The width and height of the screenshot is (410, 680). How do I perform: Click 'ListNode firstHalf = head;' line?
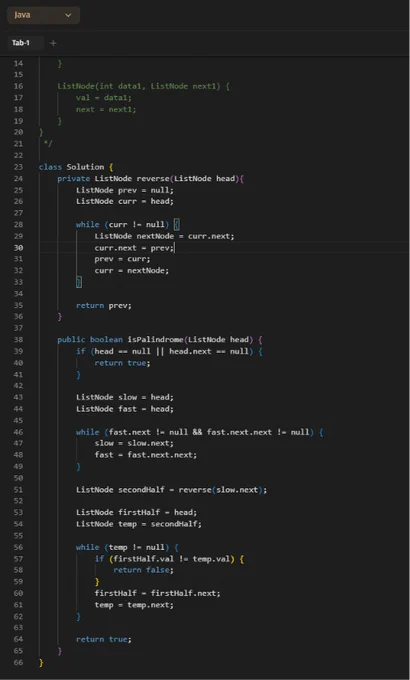point(136,512)
